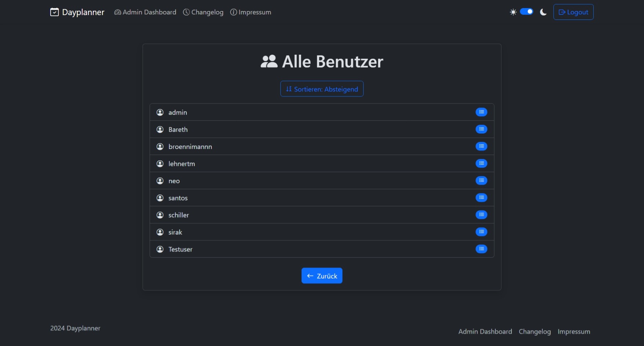Open admin's task list icon

[x=481, y=112]
